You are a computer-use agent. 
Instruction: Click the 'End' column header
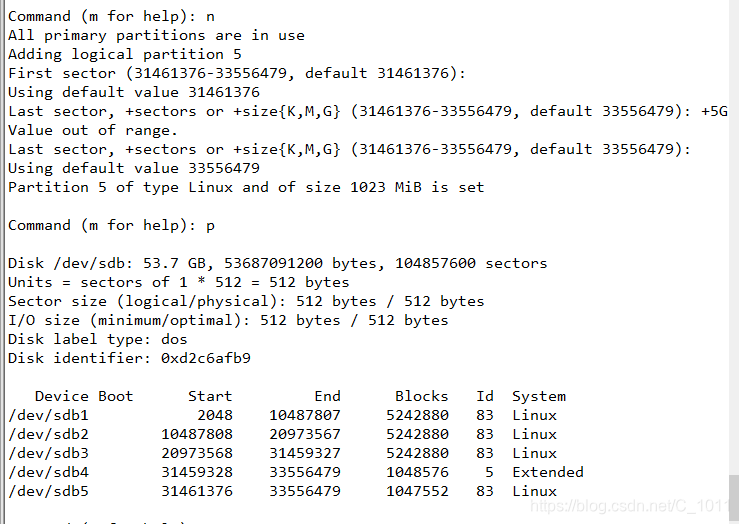(327, 396)
